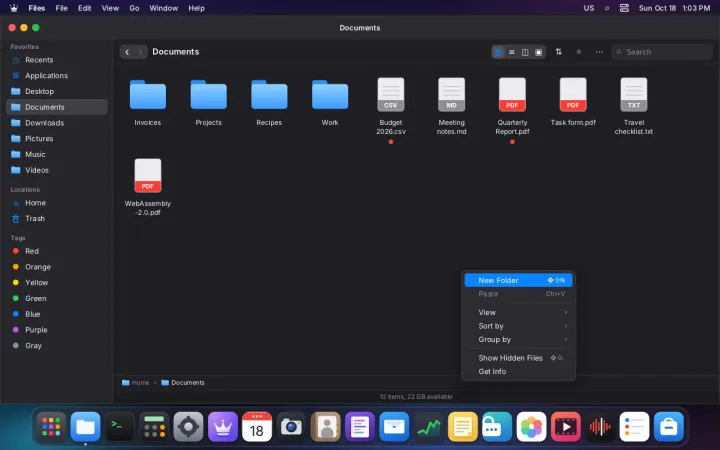Open the voice recorder app in dock
This screenshot has width=720, height=450.
(x=600, y=427)
